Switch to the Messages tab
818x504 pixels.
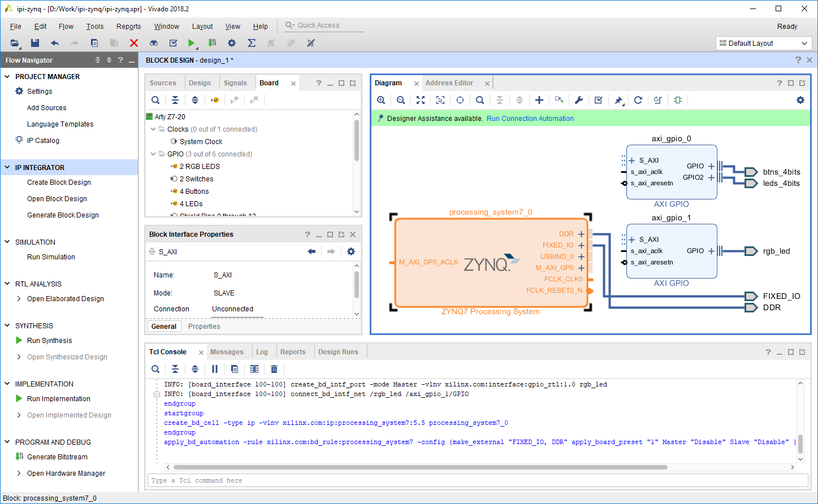tap(227, 352)
